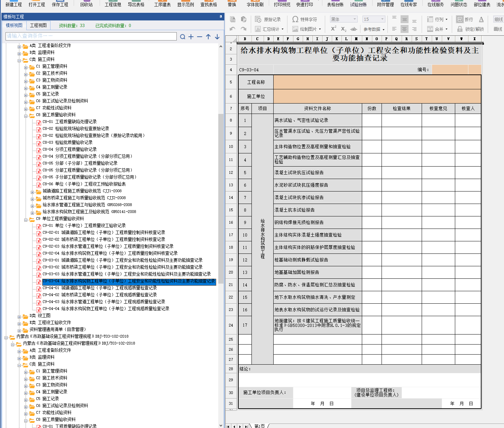The height and width of the screenshot is (428, 504).
Task: Select C8-06 单位工程竣工预验收报验表
Action: [84, 184]
